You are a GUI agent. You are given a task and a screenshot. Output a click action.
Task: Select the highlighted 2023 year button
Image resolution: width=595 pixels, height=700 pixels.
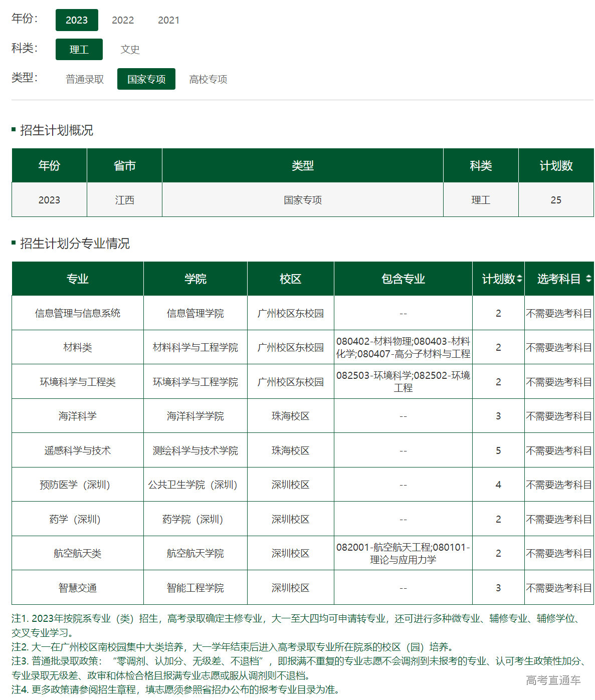tap(77, 20)
